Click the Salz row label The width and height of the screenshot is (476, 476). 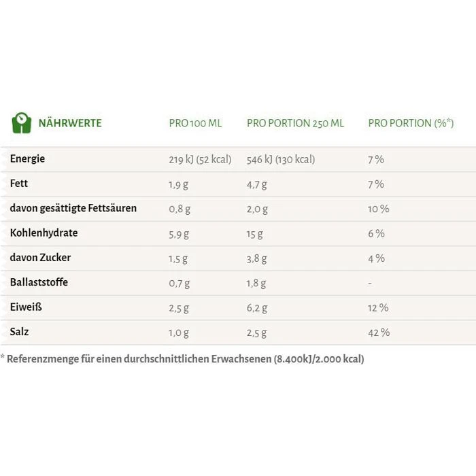tap(20, 332)
